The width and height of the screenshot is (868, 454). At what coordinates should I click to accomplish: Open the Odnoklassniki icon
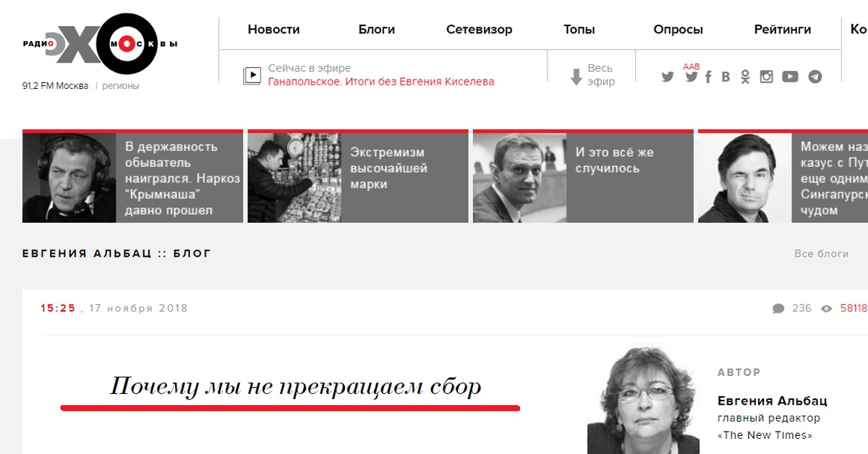(x=745, y=77)
